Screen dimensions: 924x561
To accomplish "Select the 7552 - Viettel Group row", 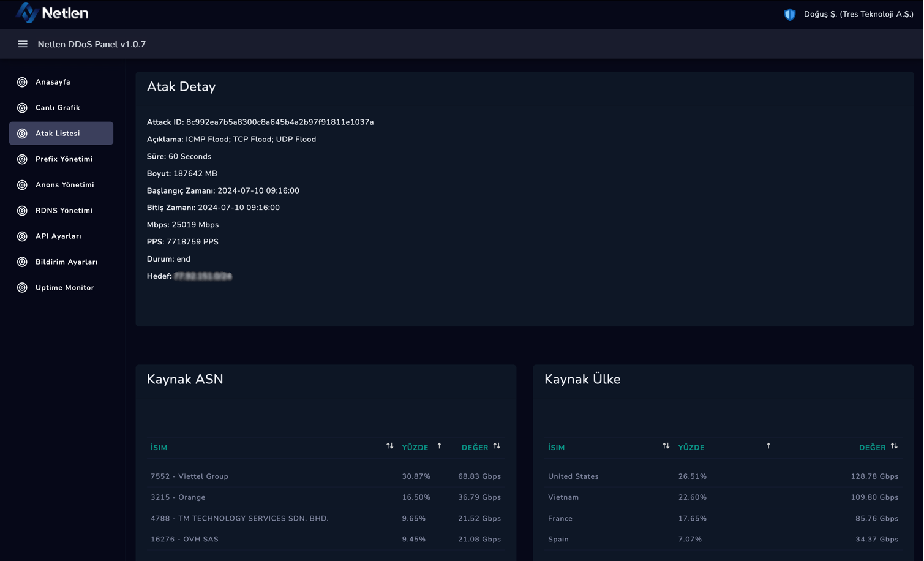I will point(326,476).
